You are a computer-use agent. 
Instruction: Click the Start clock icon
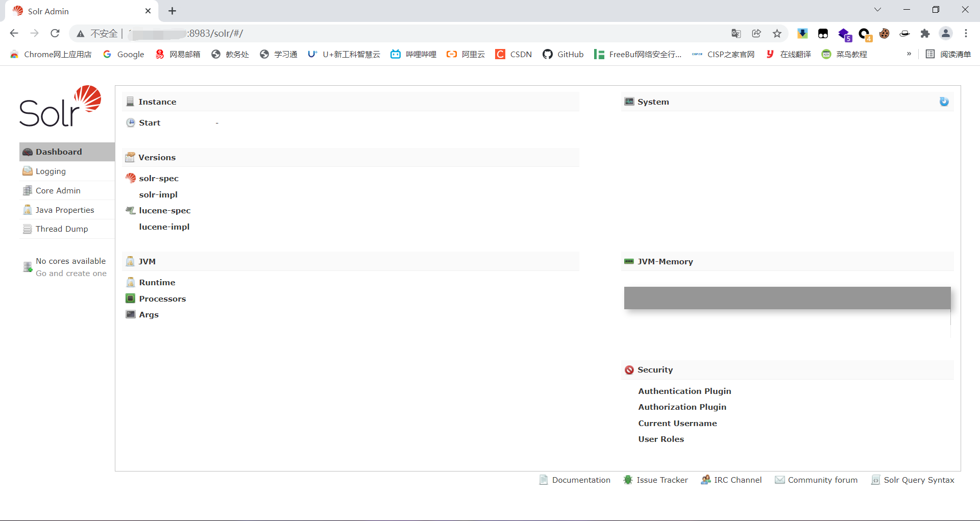(x=131, y=122)
